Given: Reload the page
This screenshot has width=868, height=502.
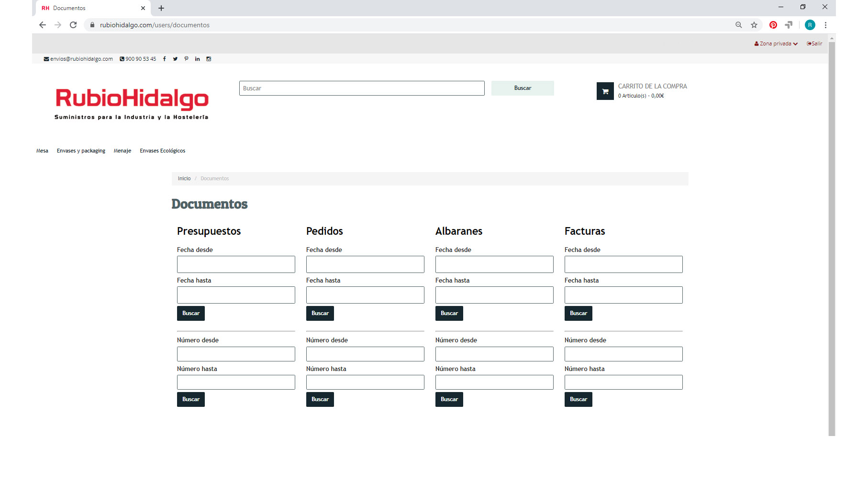Looking at the screenshot, I should (73, 25).
